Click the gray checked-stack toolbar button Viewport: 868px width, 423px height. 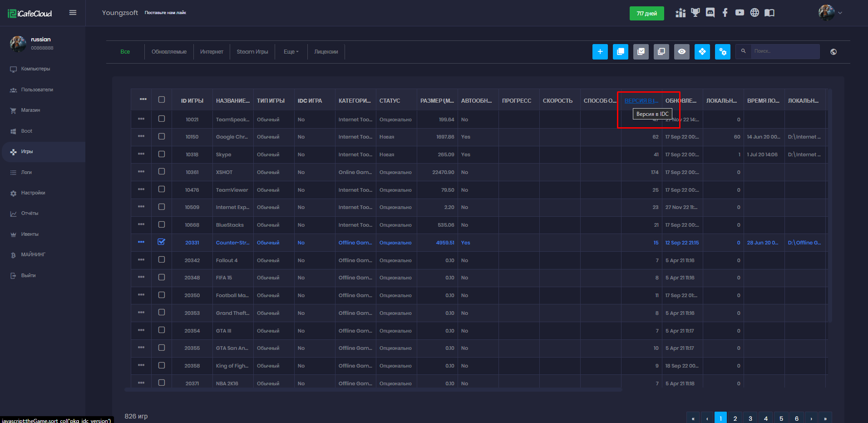click(x=641, y=52)
